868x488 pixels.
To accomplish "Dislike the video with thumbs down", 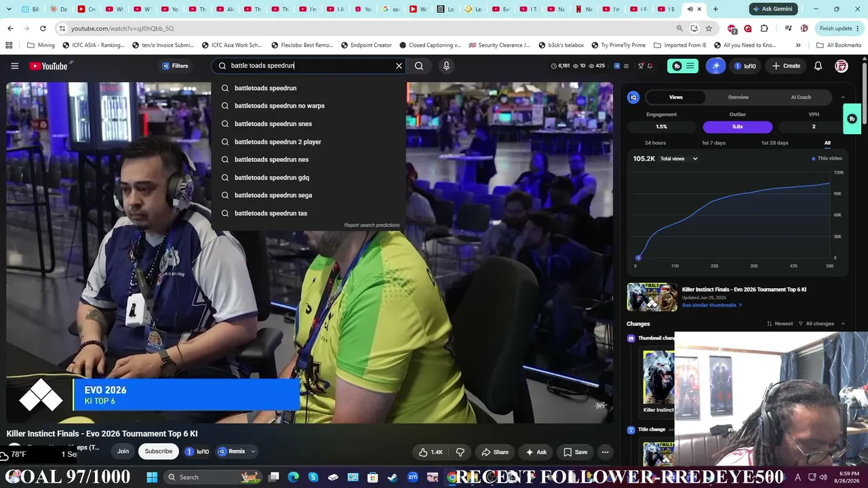I will click(x=460, y=452).
